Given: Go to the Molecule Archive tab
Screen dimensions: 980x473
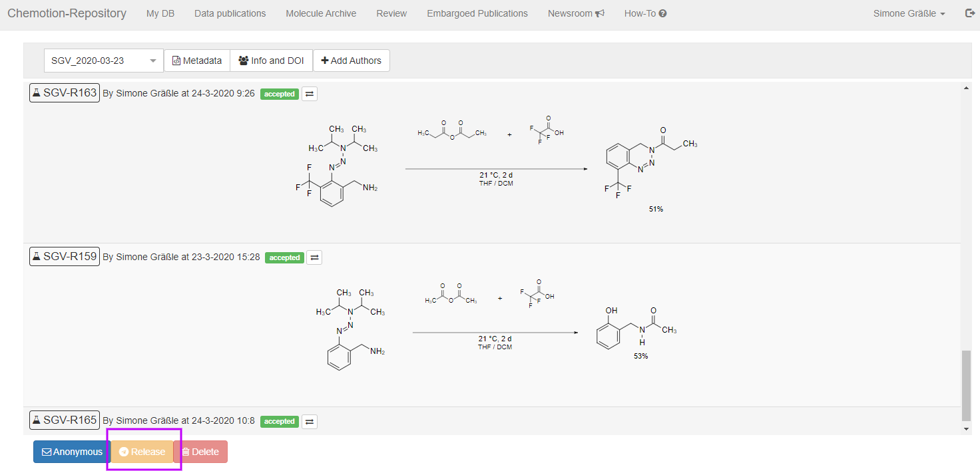Looking at the screenshot, I should tap(321, 13).
